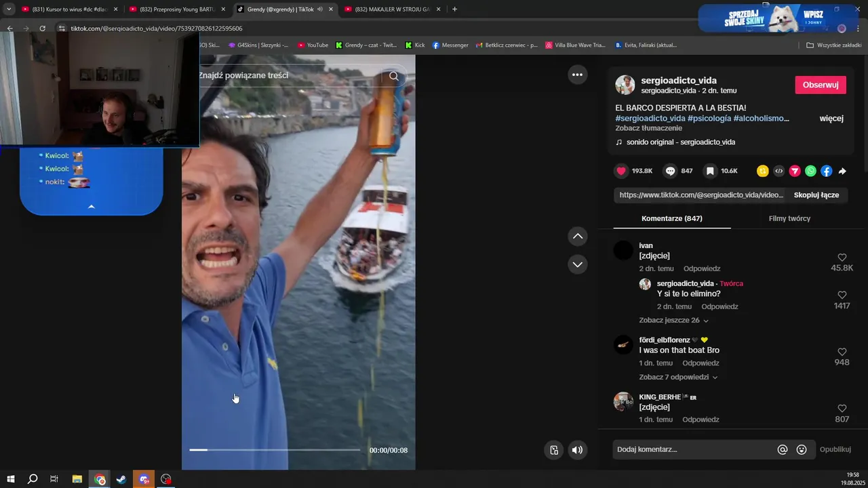Open the 'MAKAJLER W STROJU' tab

(x=391, y=9)
